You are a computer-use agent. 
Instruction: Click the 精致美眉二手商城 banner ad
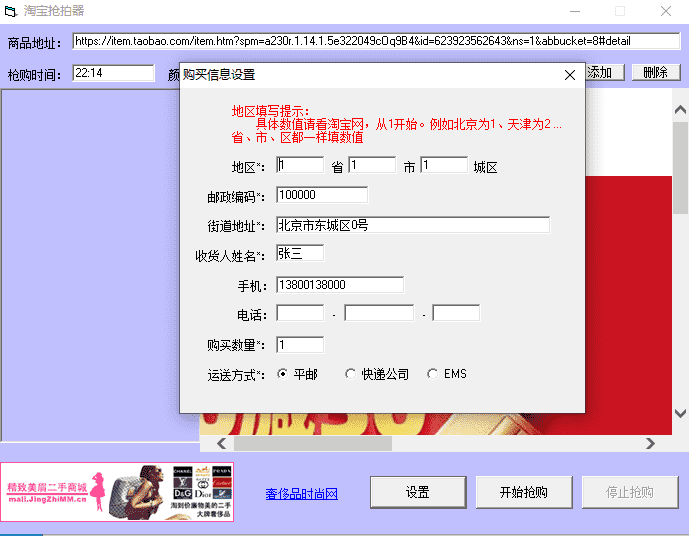tap(117, 491)
